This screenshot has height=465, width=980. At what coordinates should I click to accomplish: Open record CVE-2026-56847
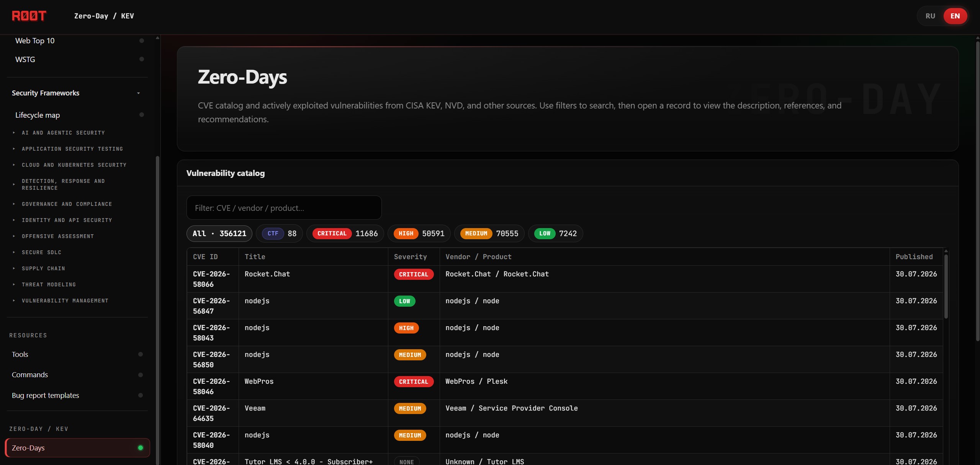pos(211,306)
